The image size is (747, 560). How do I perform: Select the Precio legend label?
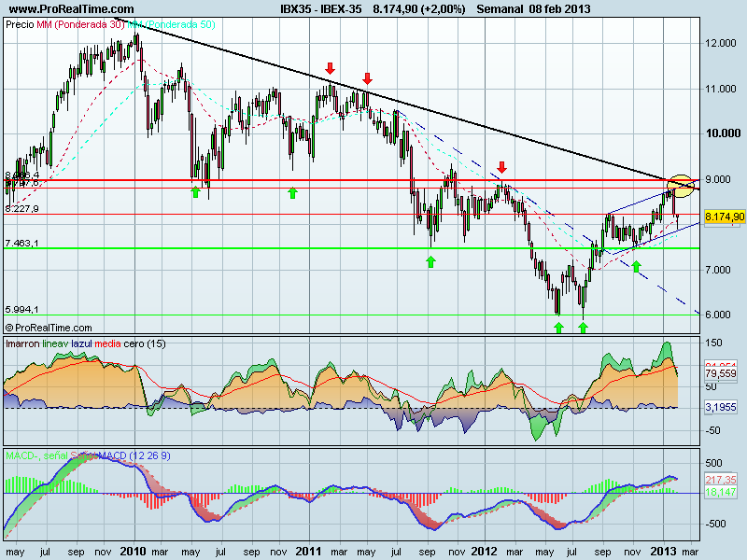(x=20, y=24)
